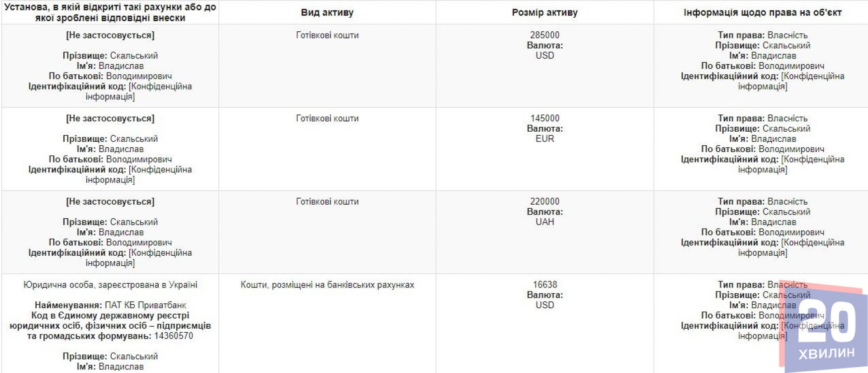The width and height of the screenshot is (868, 373).
Task: Click the UAH currency label
Action: pyautogui.click(x=544, y=222)
